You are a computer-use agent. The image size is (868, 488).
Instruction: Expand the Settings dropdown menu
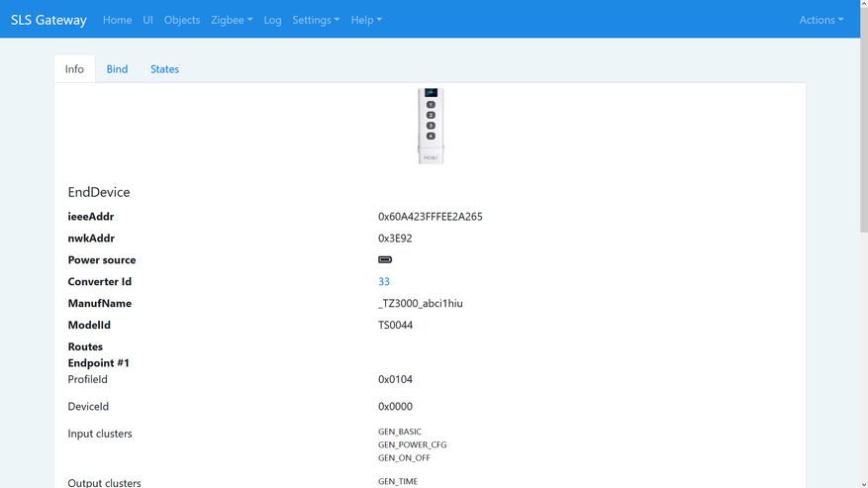(316, 20)
